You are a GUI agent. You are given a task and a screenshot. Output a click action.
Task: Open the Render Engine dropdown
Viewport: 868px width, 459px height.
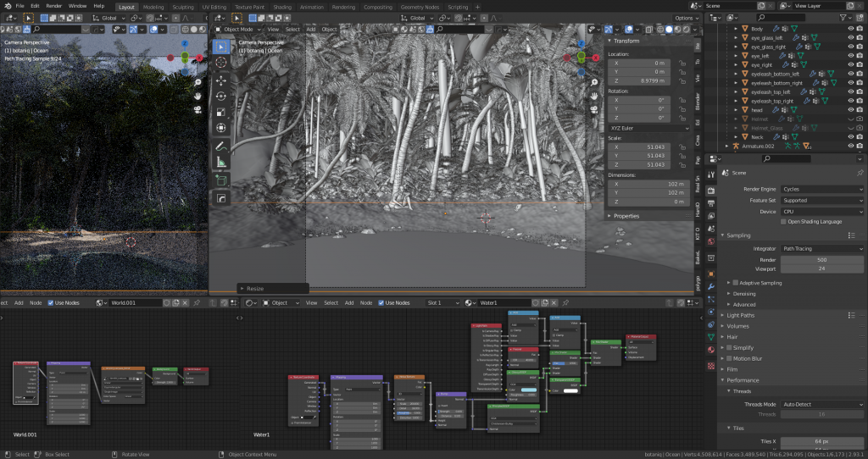coord(821,189)
